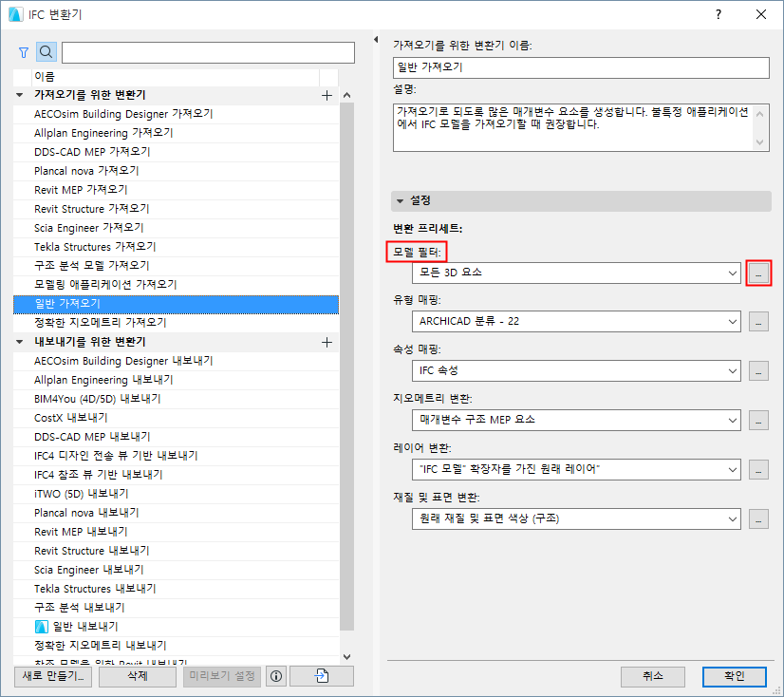Open 유형 매핑 settings ellipsis button
Viewport: 784px width, 697px height.
point(758,322)
